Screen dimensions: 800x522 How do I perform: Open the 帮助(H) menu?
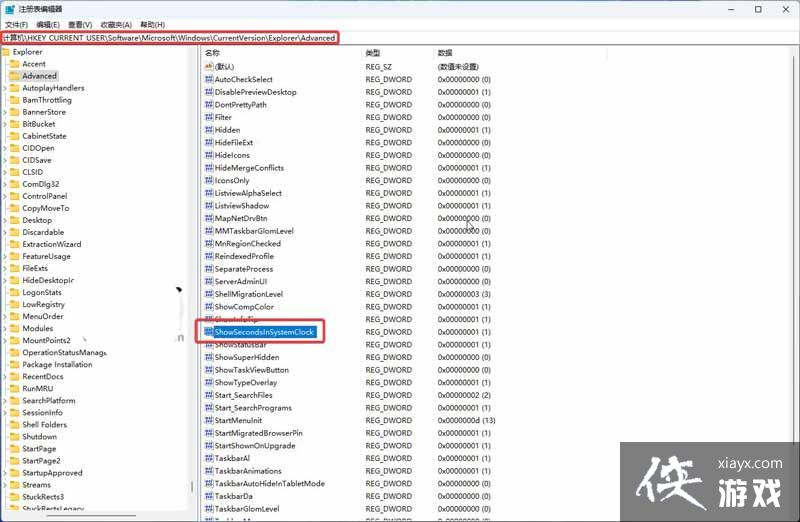(x=153, y=24)
